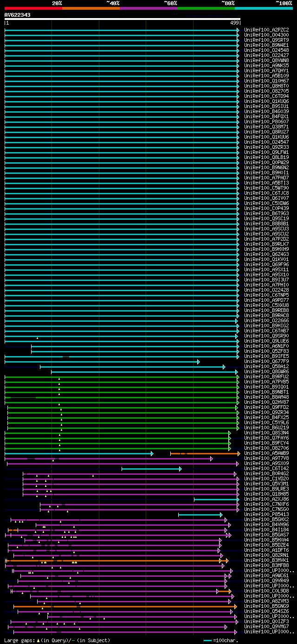Select hit UniRef100_A7PHI0
Viewport: 297px width, 644px height.
(x=266, y=285)
